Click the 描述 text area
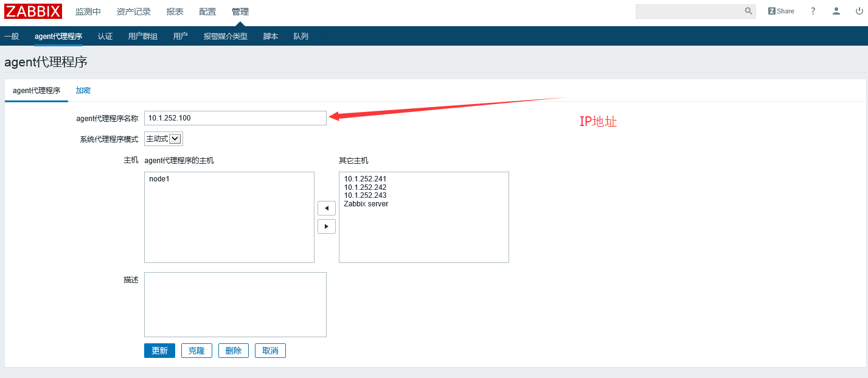The width and height of the screenshot is (868, 378). coord(235,304)
